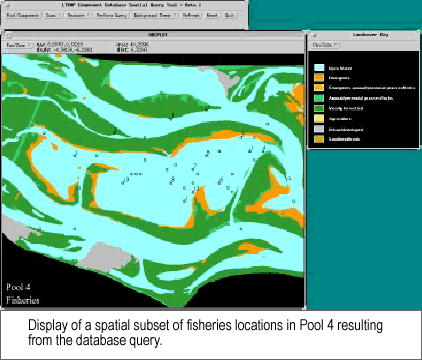Open the window menu icon of the ARCPLOT window
422x360 pixels.
[x=8, y=35]
